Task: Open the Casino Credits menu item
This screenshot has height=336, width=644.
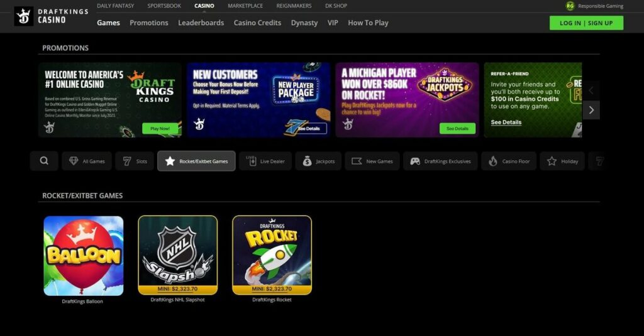Action: tap(257, 23)
